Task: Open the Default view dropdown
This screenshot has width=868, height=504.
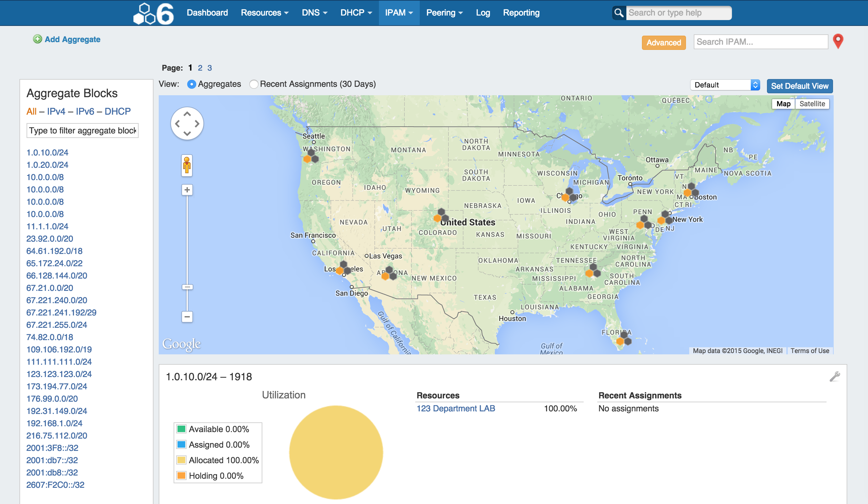Action: [725, 85]
